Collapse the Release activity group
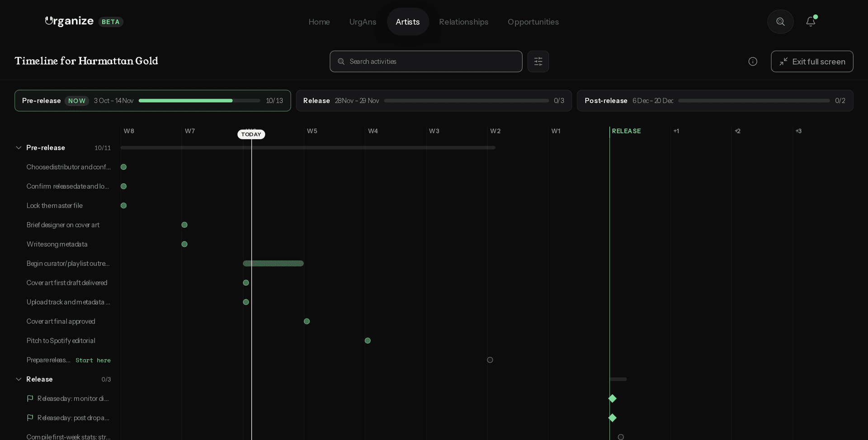868x440 pixels. coord(19,379)
